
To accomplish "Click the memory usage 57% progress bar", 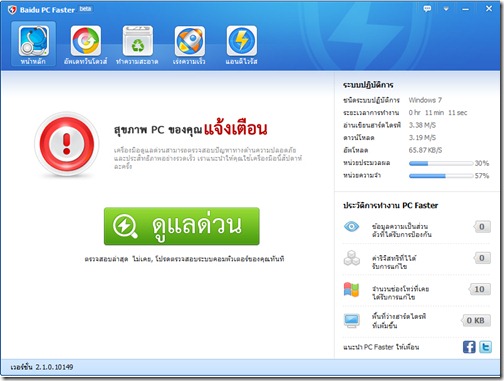I will pos(441,176).
